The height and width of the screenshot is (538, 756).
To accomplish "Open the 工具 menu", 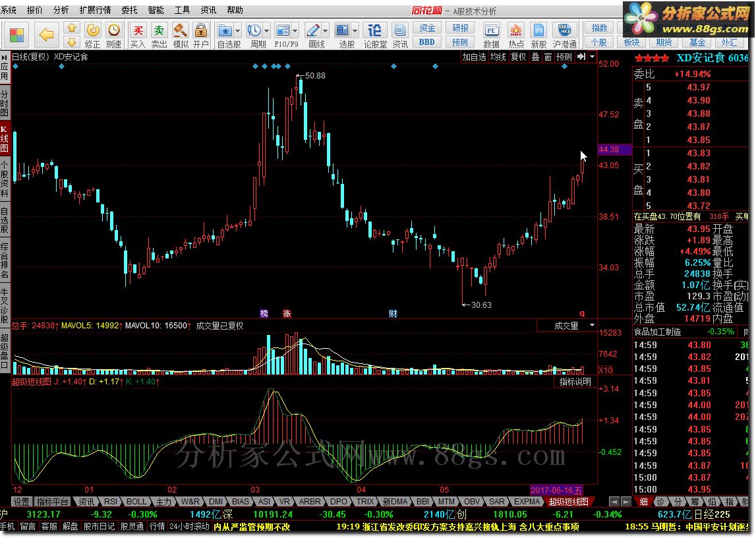I will (182, 10).
